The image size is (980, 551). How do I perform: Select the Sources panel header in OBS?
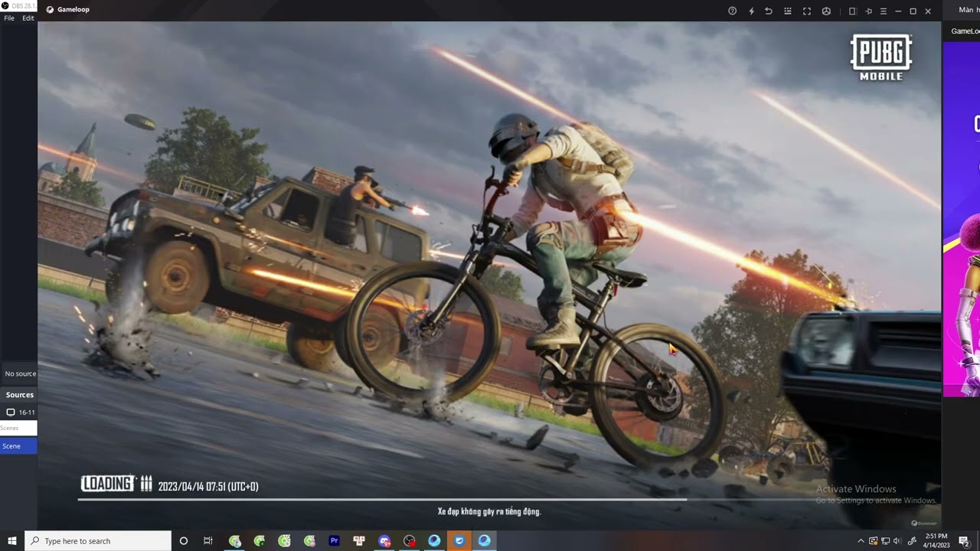pyautogui.click(x=20, y=395)
